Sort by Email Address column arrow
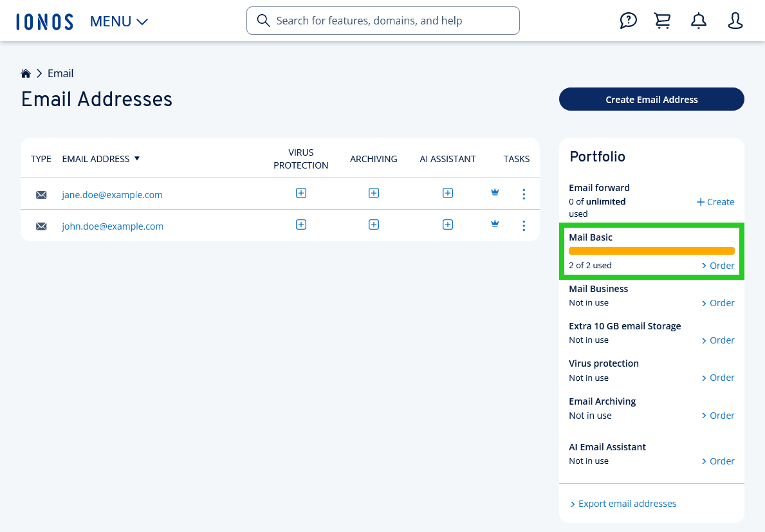Viewport: 765px width, 532px height. click(137, 158)
